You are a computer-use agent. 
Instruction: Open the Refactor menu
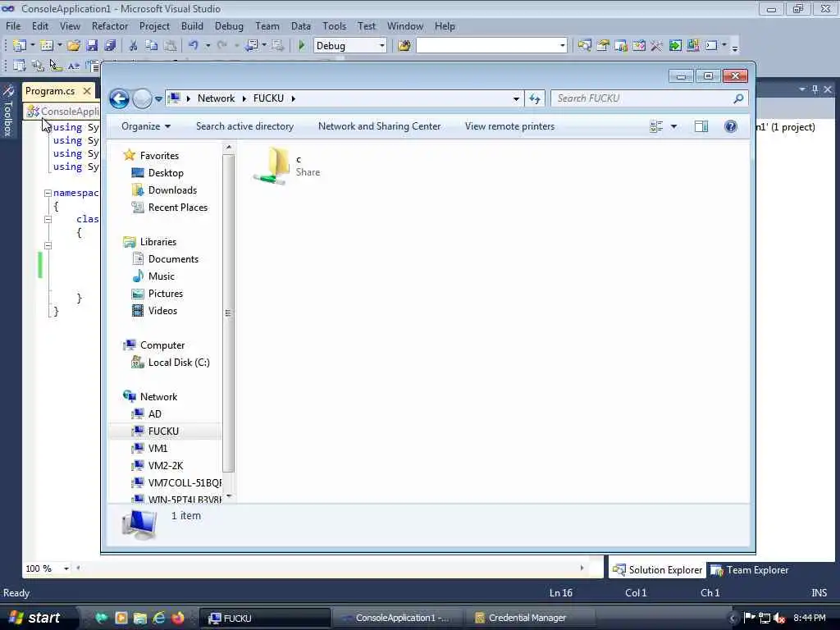110,25
